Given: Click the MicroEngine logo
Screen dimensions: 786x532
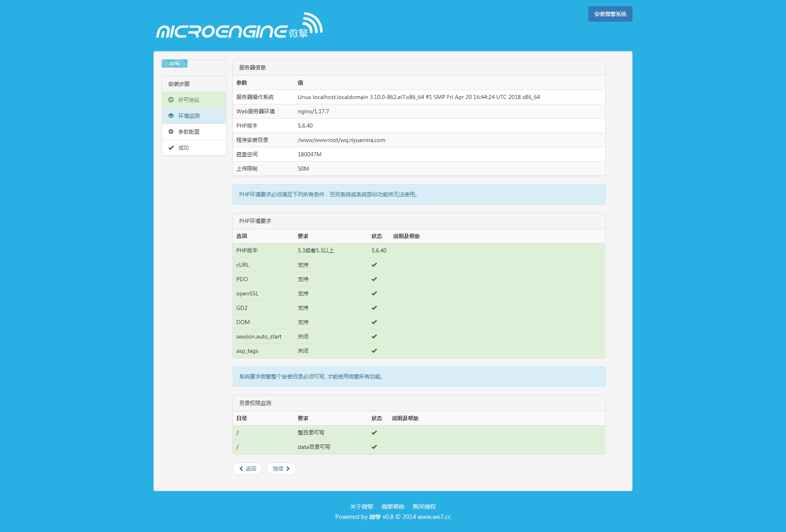Looking at the screenshot, I should point(239,27).
